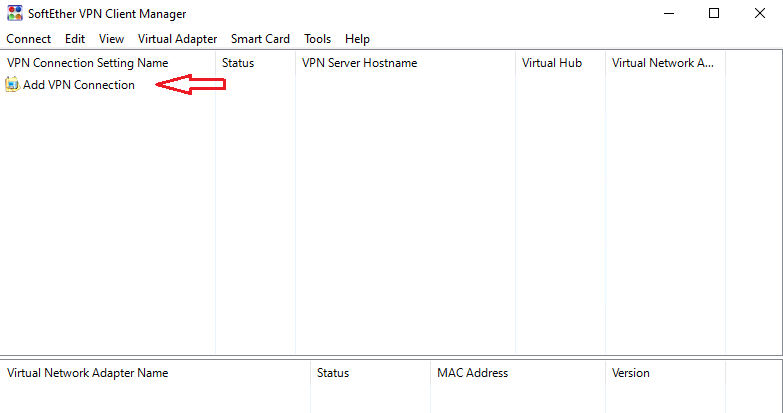Click the Virtual Hub column header
Screen dimensions: 783x413
point(560,63)
